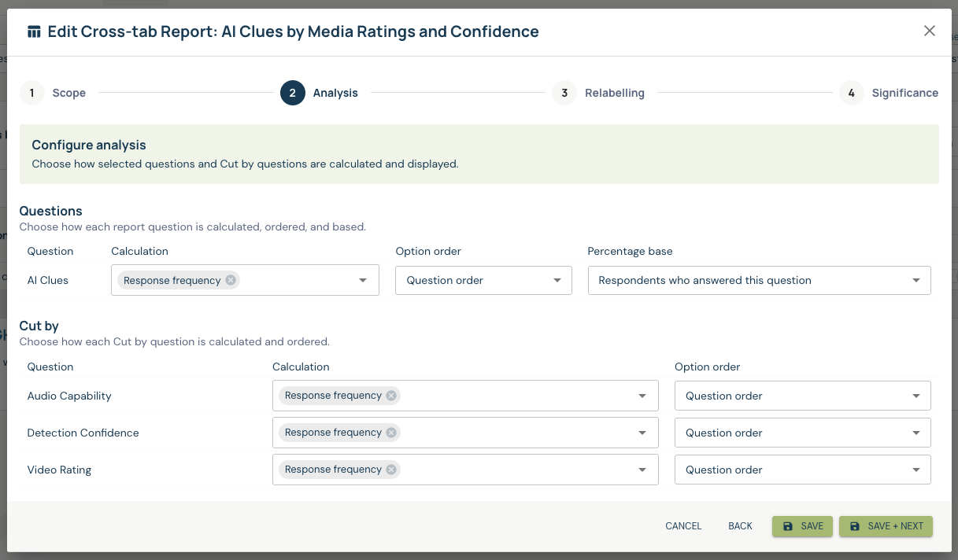Image resolution: width=958 pixels, height=560 pixels.
Task: Remove Response frequency chip from Detection Confidence
Action: [391, 433]
